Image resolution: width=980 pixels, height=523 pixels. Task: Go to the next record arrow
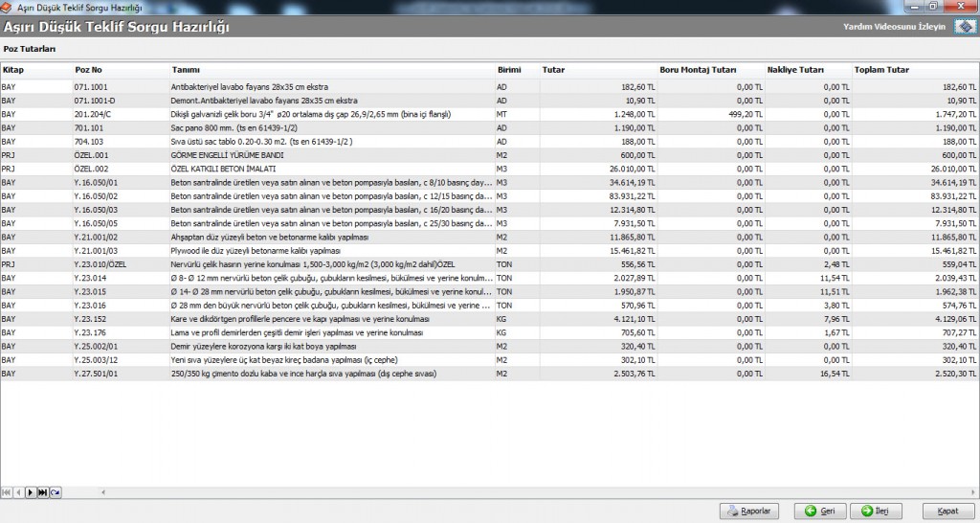(x=30, y=491)
